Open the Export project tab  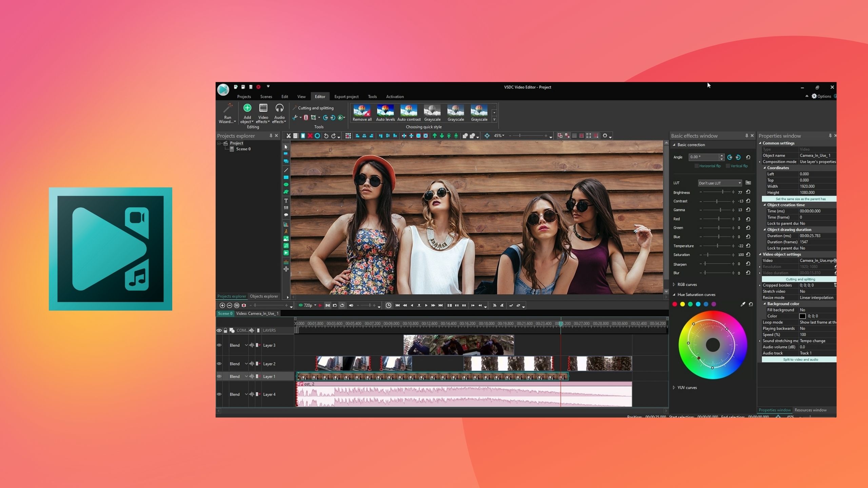click(x=346, y=97)
